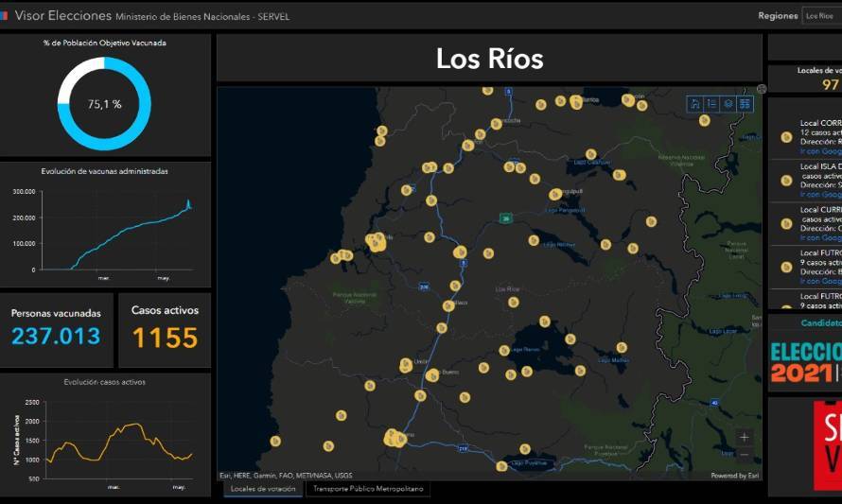Viewport: 842px width, 504px height.
Task: Click the Casos activos 1155 indicator
Action: tap(165, 330)
